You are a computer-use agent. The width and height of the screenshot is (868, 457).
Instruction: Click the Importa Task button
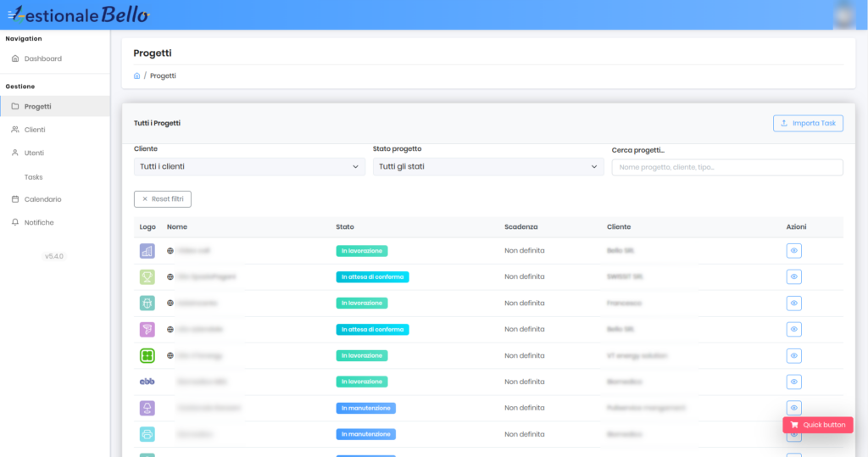(x=808, y=123)
